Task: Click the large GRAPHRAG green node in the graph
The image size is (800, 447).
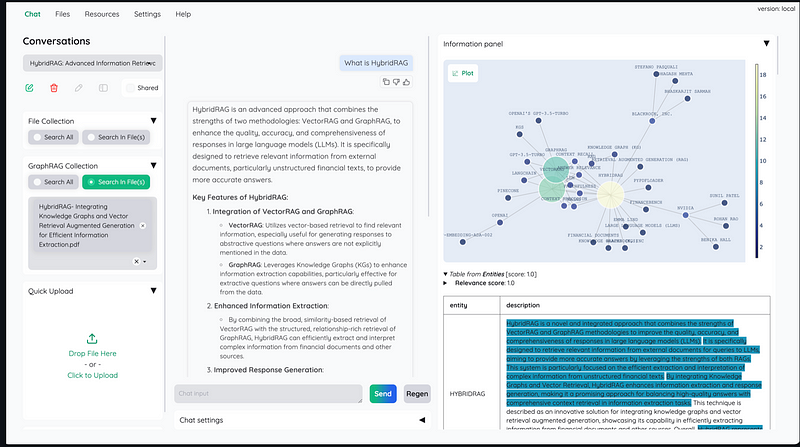Action: click(556, 169)
